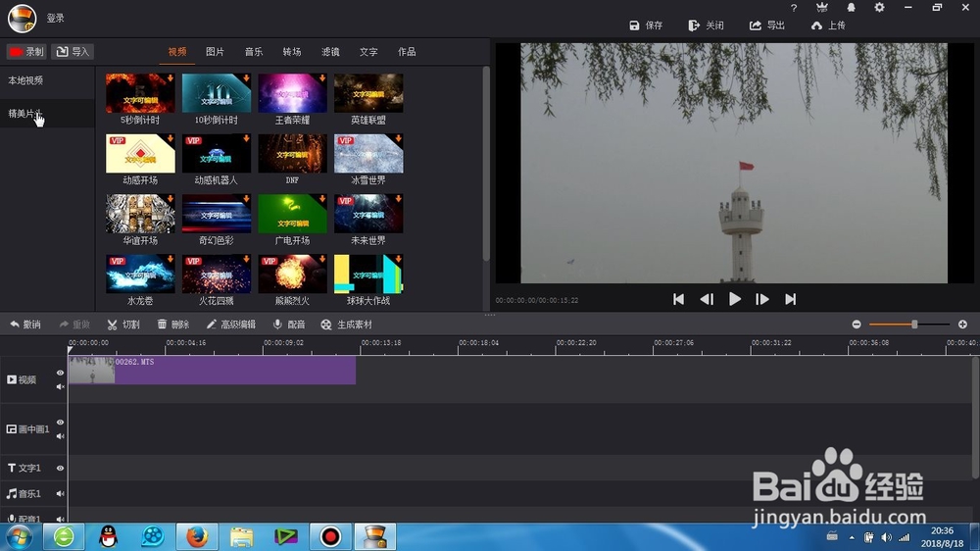
Task: Click the delete 删除 trash tool
Action: [173, 325]
